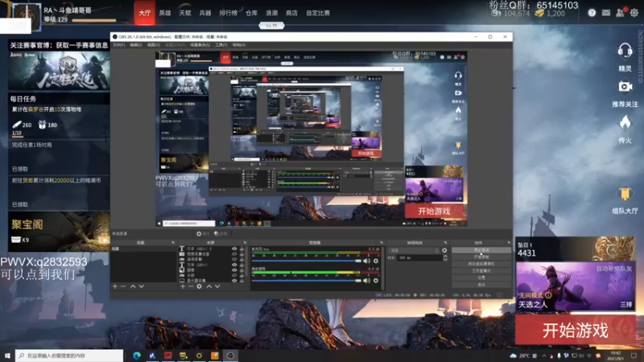This screenshot has width=644, height=362.
Task: Remove the source with the minus in Sources dock
Action: click(191, 286)
